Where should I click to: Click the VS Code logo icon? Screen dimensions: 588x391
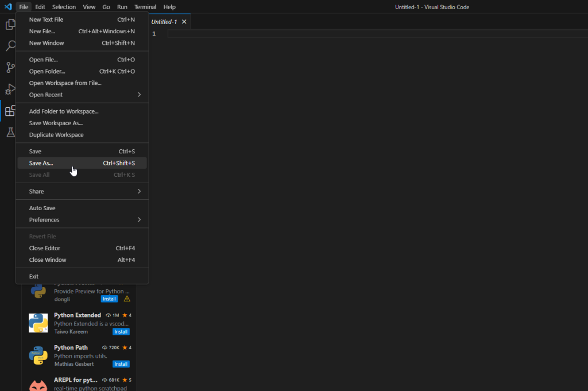pyautogui.click(x=7, y=7)
